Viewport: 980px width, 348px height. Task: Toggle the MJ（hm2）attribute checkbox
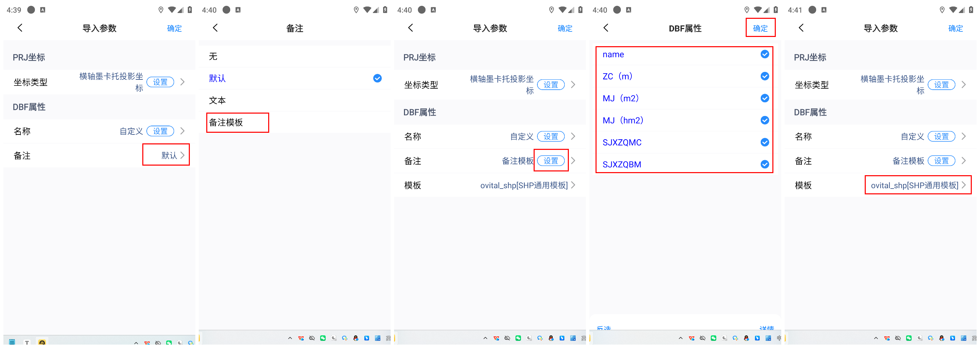765,120
